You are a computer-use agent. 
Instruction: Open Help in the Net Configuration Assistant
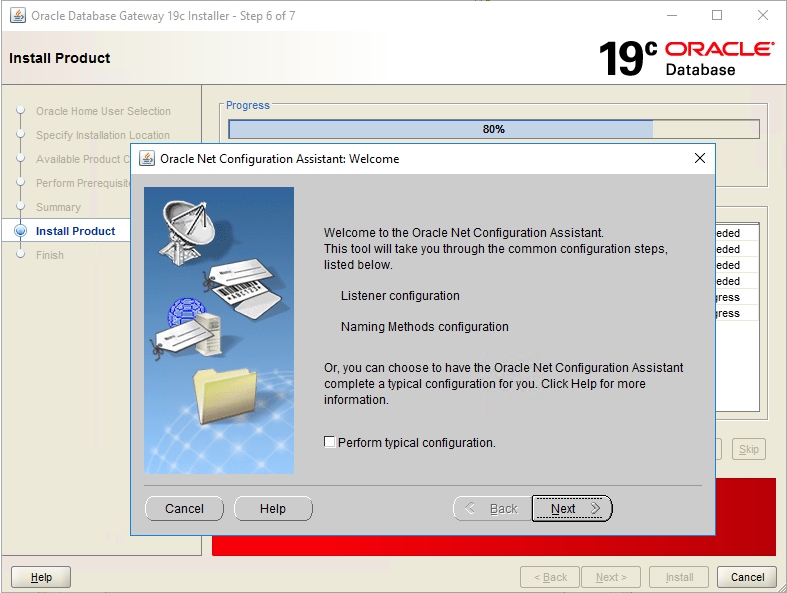[273, 509]
